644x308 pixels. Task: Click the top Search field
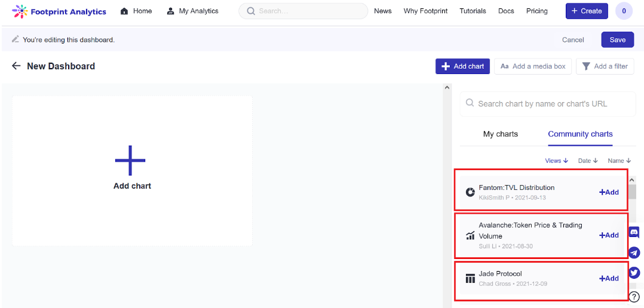[303, 11]
